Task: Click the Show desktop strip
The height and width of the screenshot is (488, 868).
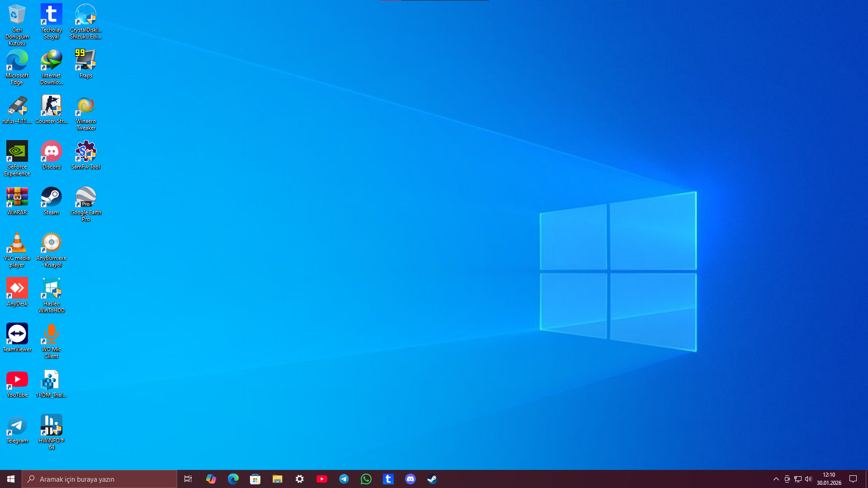Action: (866, 479)
